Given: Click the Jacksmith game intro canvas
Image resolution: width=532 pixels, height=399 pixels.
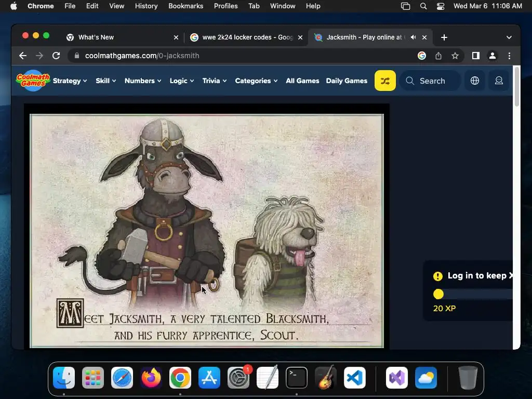Looking at the screenshot, I should [x=207, y=231].
